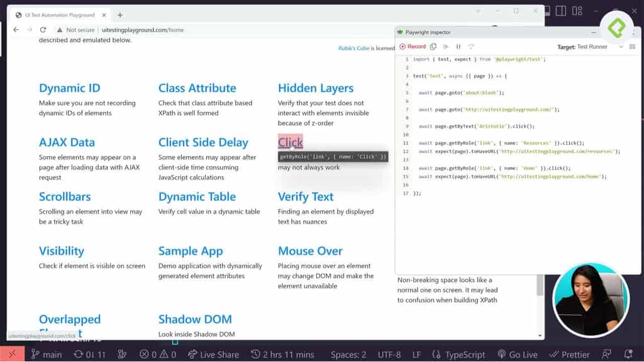Open the Shadow DOM link
The image size is (644, 362).
pos(195,319)
